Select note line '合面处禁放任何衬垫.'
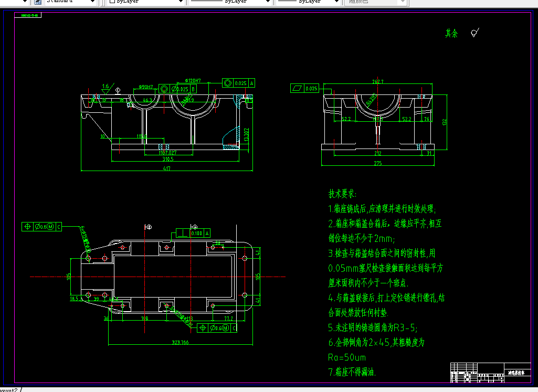The height and width of the screenshot is (392, 538). point(358,312)
